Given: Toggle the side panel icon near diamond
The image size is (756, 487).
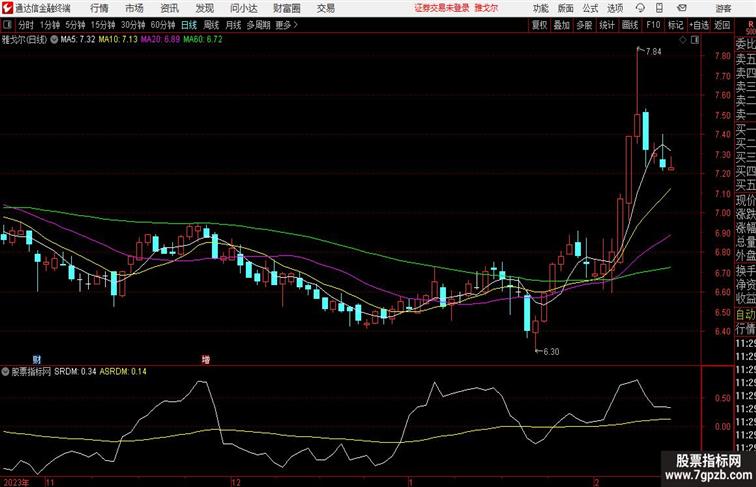Looking at the screenshot, I should click(695, 40).
